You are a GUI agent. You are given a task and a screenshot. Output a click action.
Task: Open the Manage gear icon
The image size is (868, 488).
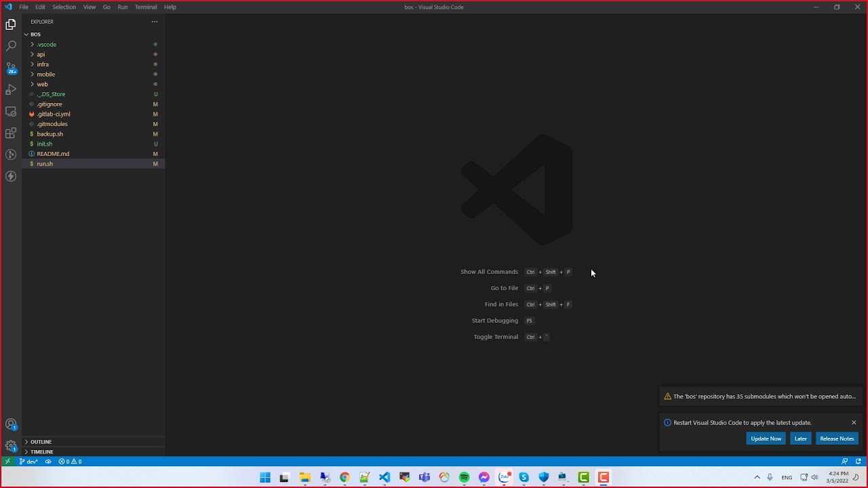point(11,446)
